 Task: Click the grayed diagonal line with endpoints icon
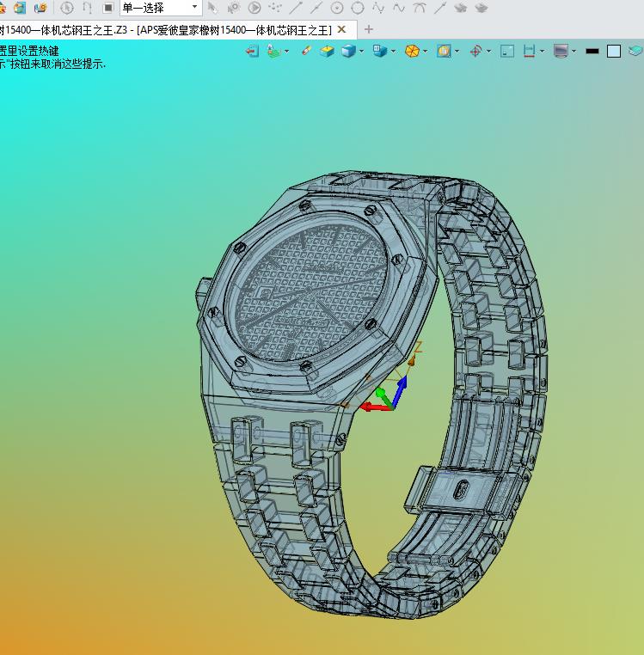click(x=440, y=8)
